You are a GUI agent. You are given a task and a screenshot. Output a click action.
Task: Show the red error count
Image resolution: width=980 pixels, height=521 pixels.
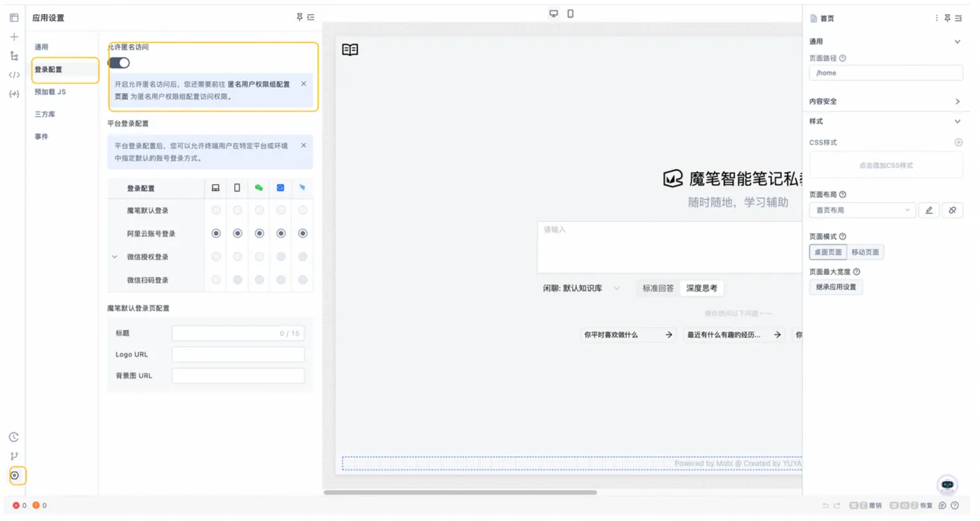[x=20, y=506]
